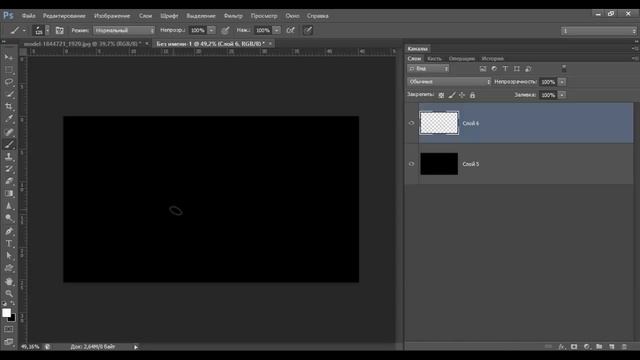The width and height of the screenshot is (640, 360).
Task: Hide layer Слой 6 eye icon
Action: tap(411, 123)
